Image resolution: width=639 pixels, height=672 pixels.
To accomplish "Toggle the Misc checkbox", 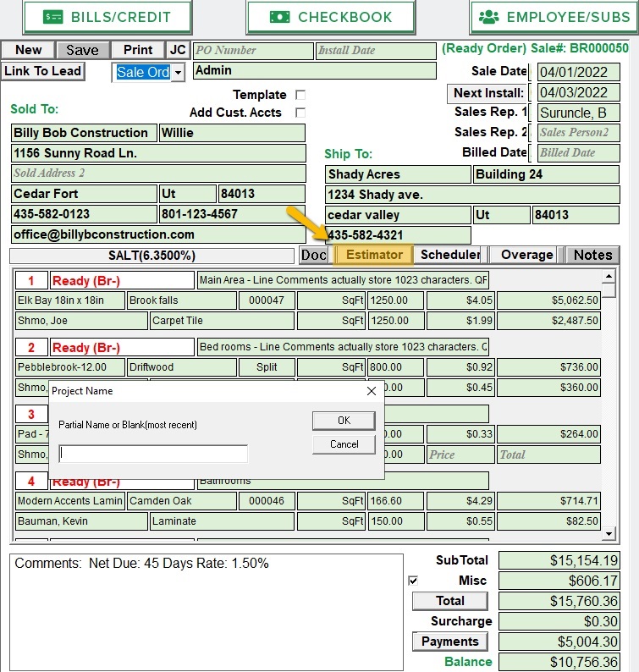I will point(413,581).
